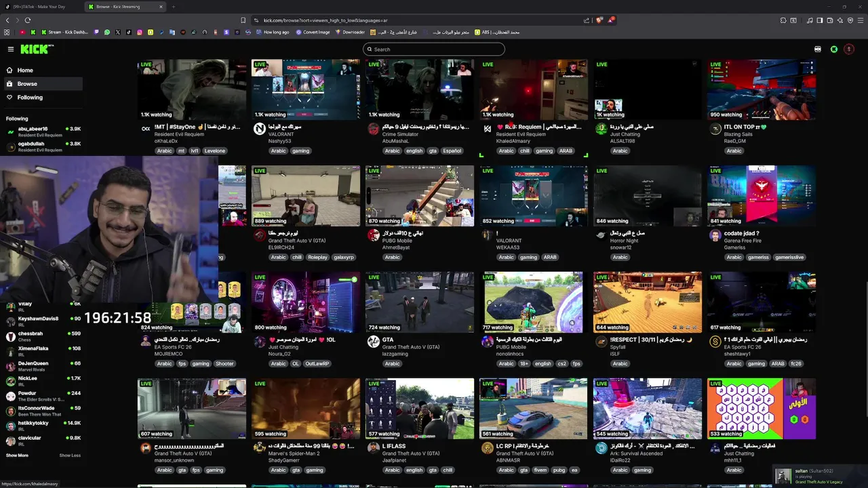Viewport: 868px width, 488px height.
Task: Open the TikTok bookmark icon
Action: tap(129, 32)
